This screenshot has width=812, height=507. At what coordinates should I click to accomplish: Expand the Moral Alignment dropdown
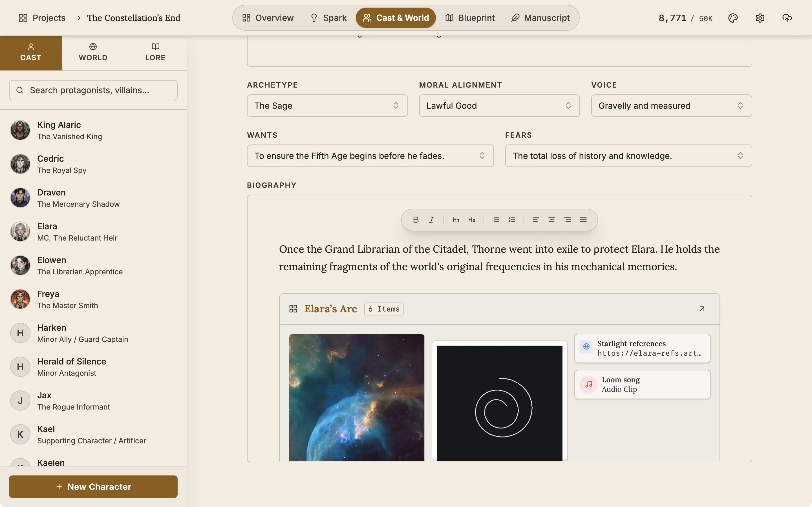coord(499,106)
